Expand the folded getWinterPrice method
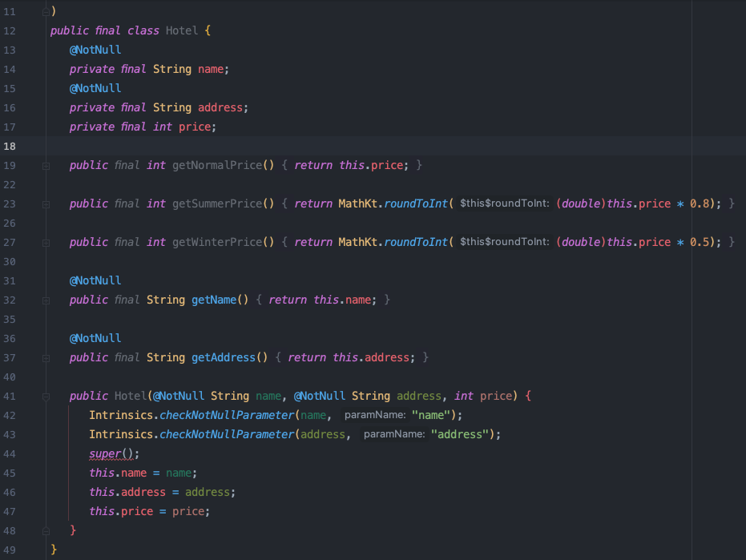746x560 pixels. (46, 243)
